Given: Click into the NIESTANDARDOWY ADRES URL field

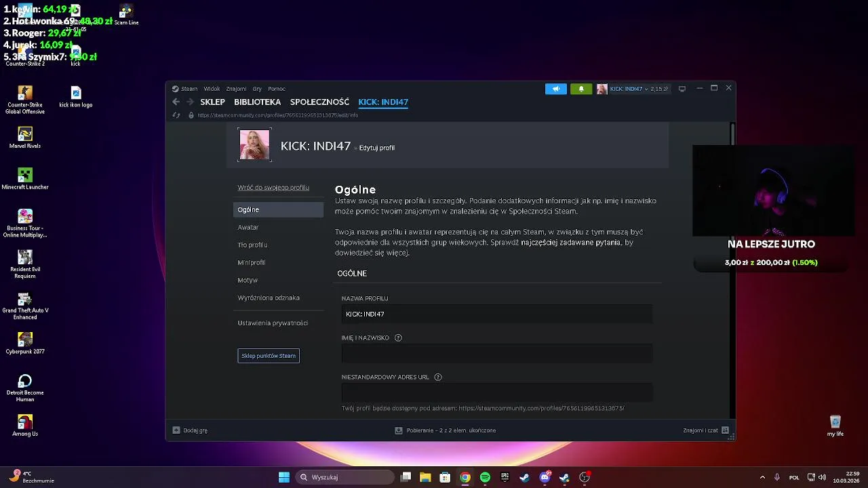Looking at the screenshot, I should click(497, 392).
